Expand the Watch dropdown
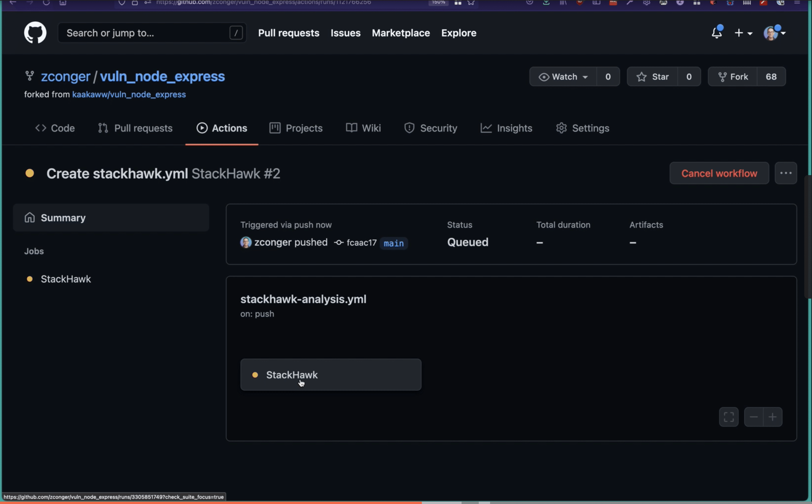Image resolution: width=812 pixels, height=504 pixels. pos(563,77)
